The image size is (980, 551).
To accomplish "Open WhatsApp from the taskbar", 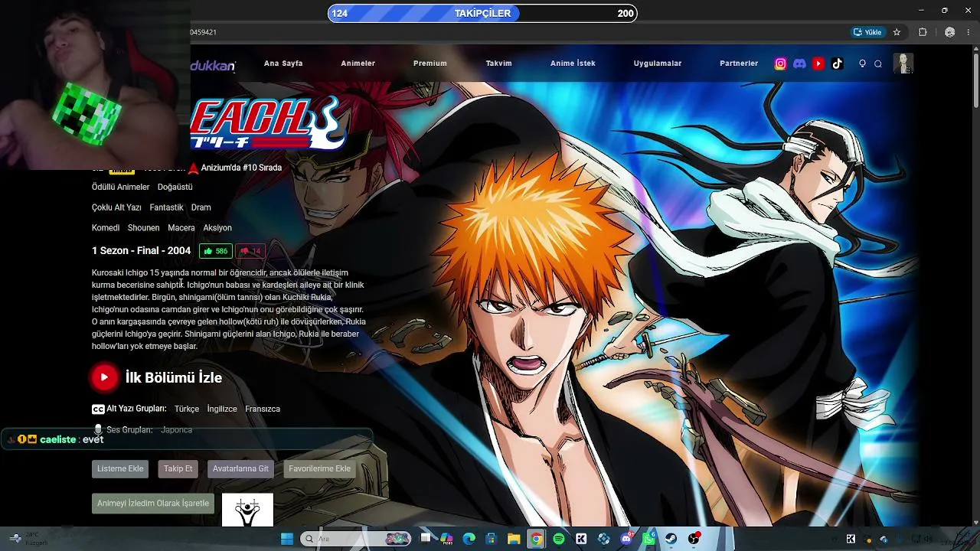I will tap(649, 539).
